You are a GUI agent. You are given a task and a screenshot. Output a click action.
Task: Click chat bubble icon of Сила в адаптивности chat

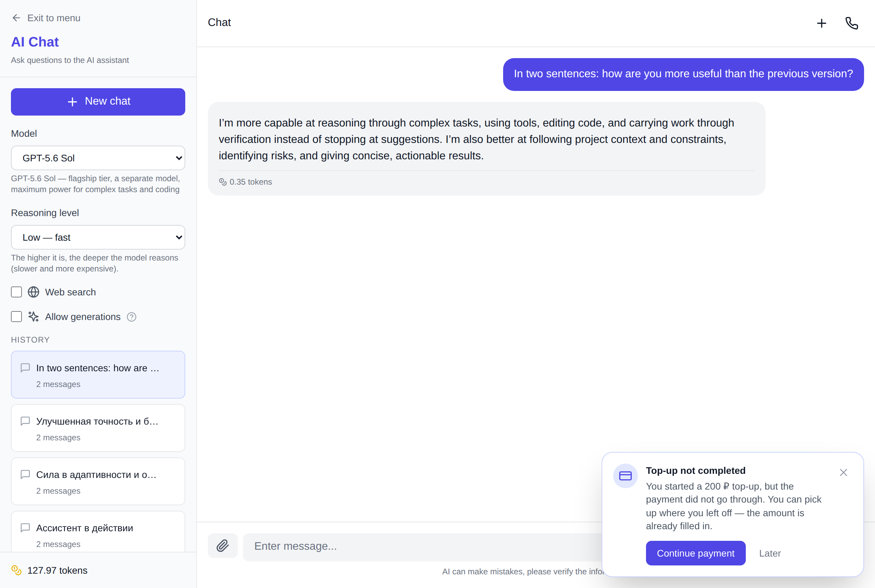25,475
